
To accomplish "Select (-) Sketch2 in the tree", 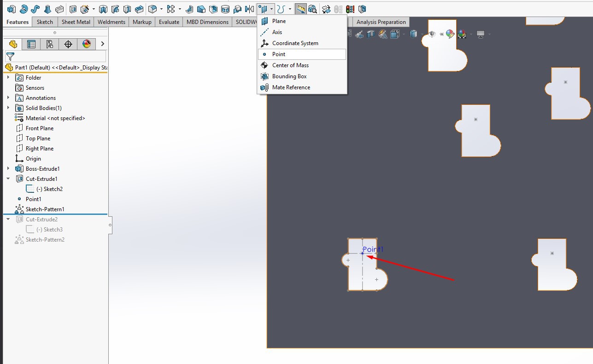I will (49, 189).
